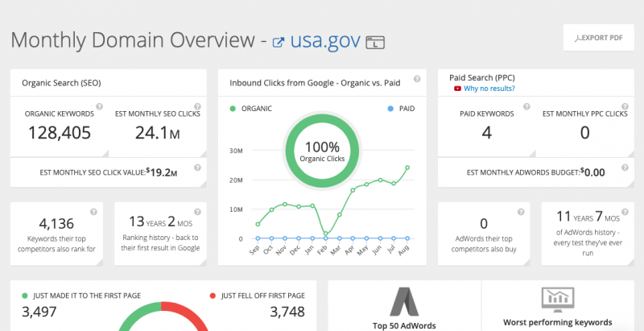Image resolution: width=644 pixels, height=331 pixels.
Task: Open the 11 years 7 mos AdWords history card
Action: pos(588,234)
